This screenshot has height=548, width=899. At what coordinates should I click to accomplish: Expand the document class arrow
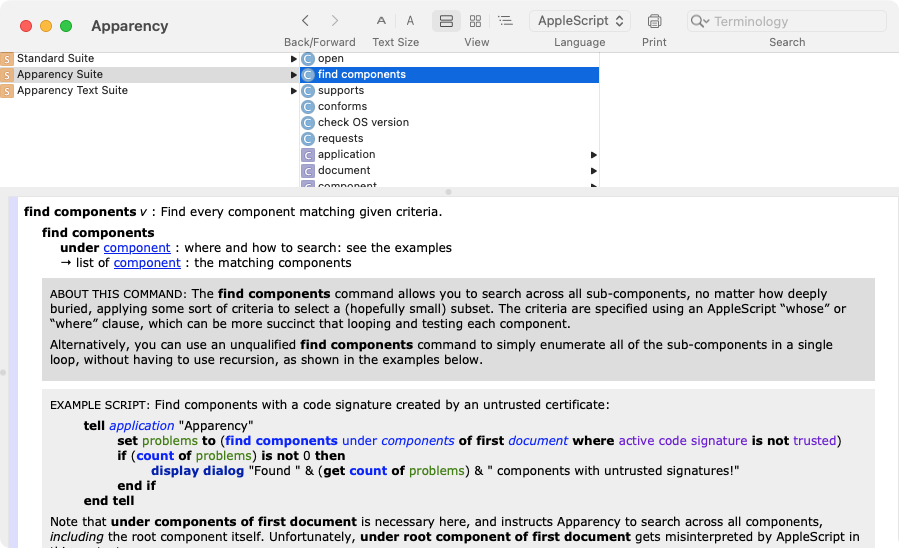pos(593,171)
